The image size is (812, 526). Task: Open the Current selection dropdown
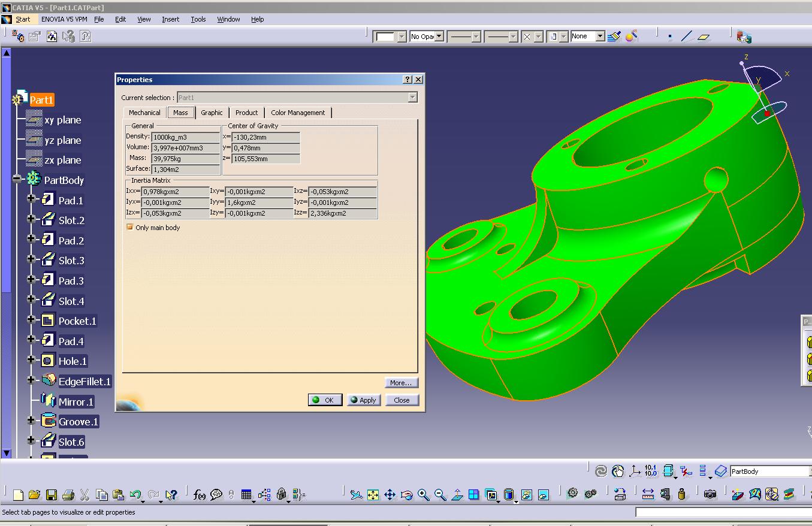(412, 97)
